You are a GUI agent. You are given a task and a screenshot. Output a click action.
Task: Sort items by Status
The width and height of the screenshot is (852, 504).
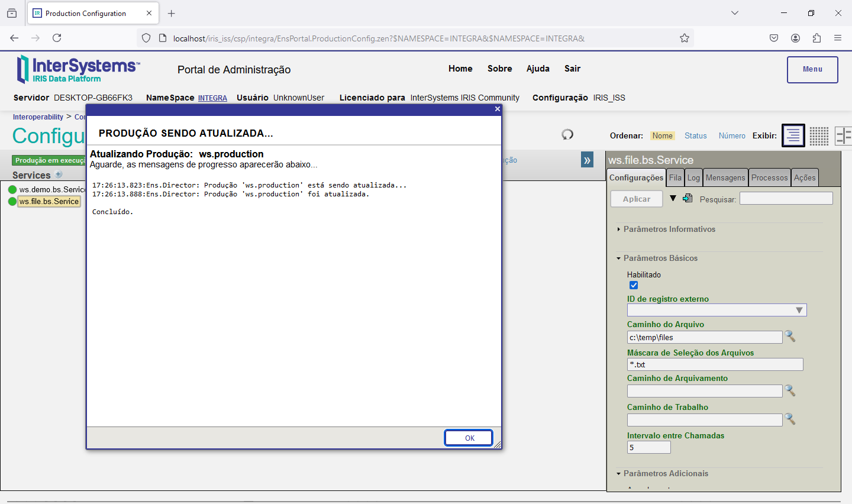695,136
